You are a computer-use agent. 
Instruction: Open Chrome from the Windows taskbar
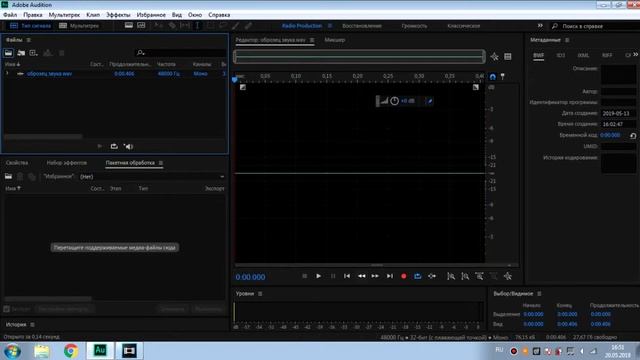point(71,351)
